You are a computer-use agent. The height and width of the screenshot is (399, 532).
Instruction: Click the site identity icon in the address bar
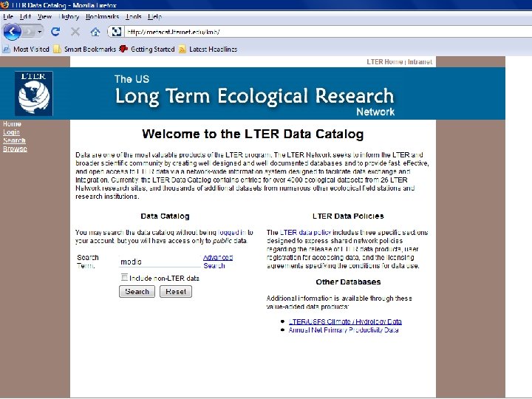pos(116,32)
